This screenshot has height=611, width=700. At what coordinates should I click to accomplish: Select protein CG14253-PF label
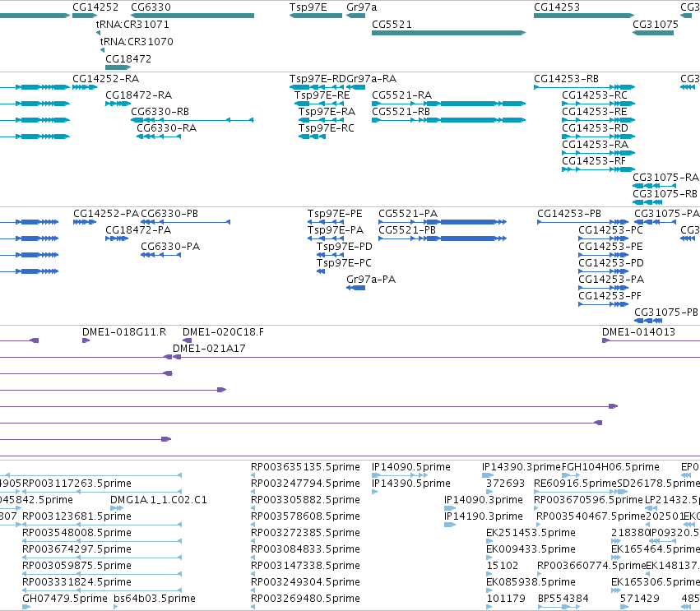point(610,296)
